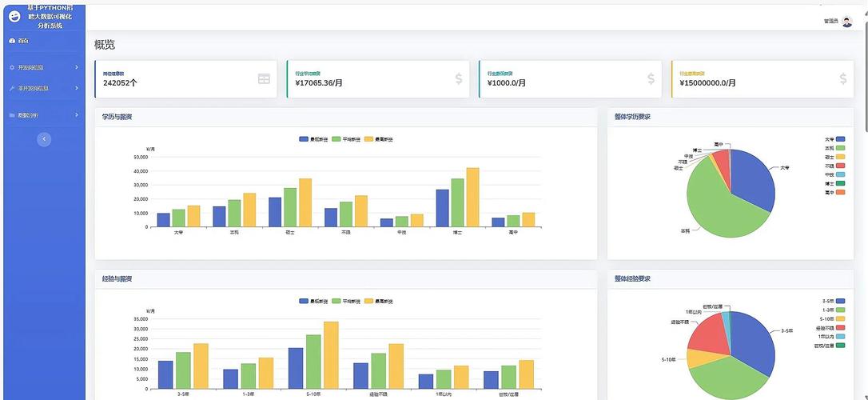Click the dollar icon on the ¥15000000.0/月 card
Screen dimensions: 868x400
[843, 78]
